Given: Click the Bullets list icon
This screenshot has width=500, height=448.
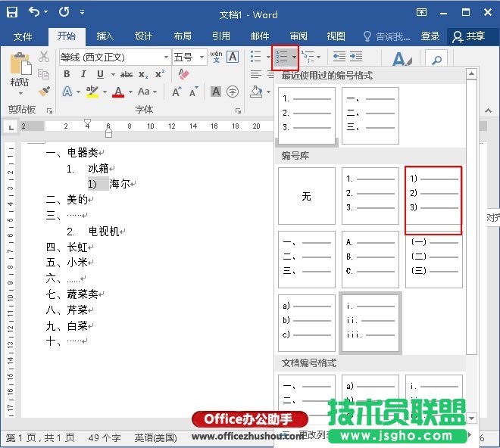Looking at the screenshot, I should (x=256, y=57).
